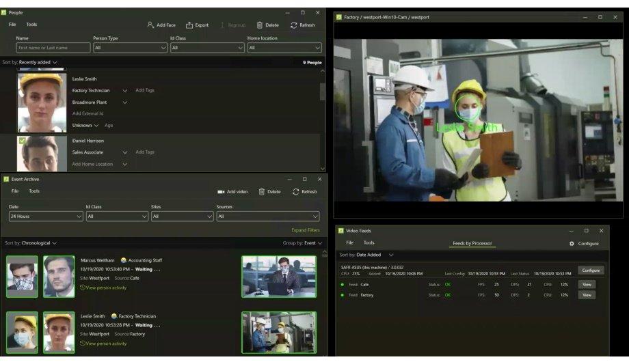629x364 pixels.
Task: Open Marcus Wellham's cafe event scene thumbnail
Action: click(279, 277)
